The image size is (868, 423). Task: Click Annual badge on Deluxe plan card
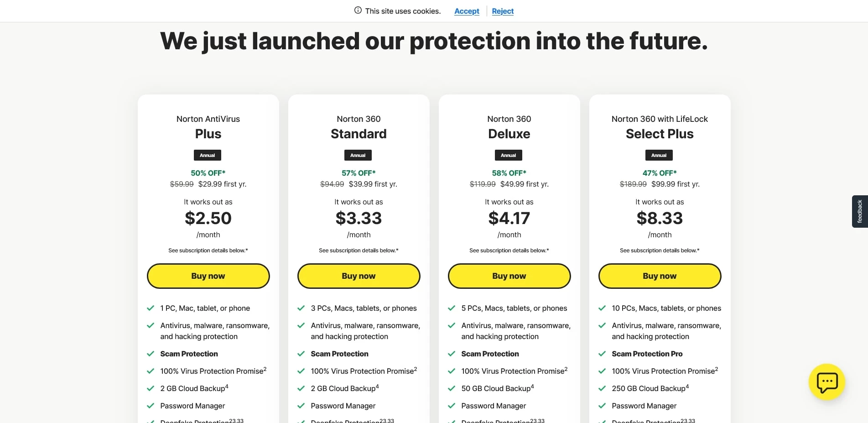[508, 155]
